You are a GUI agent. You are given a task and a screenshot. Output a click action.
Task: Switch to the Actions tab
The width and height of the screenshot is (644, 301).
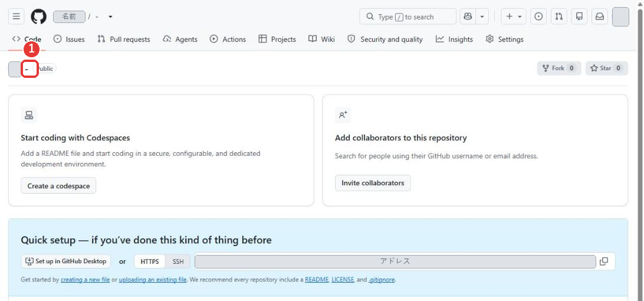[x=228, y=39]
